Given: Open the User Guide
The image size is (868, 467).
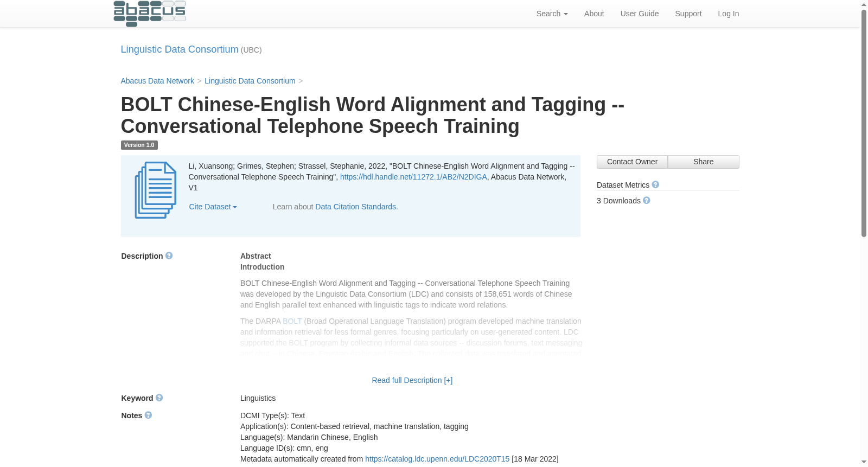Looking at the screenshot, I should coord(640,14).
